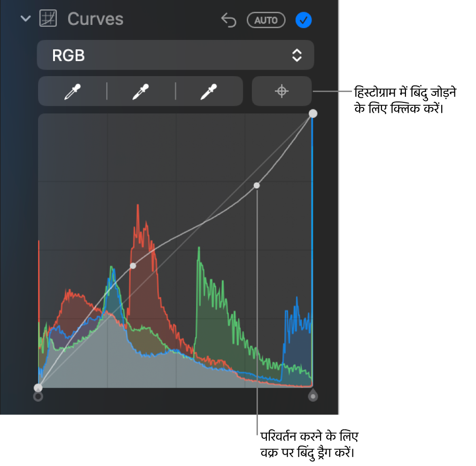The image size is (476, 466).
Task: Select the black point eyedropper
Action: tap(72, 92)
